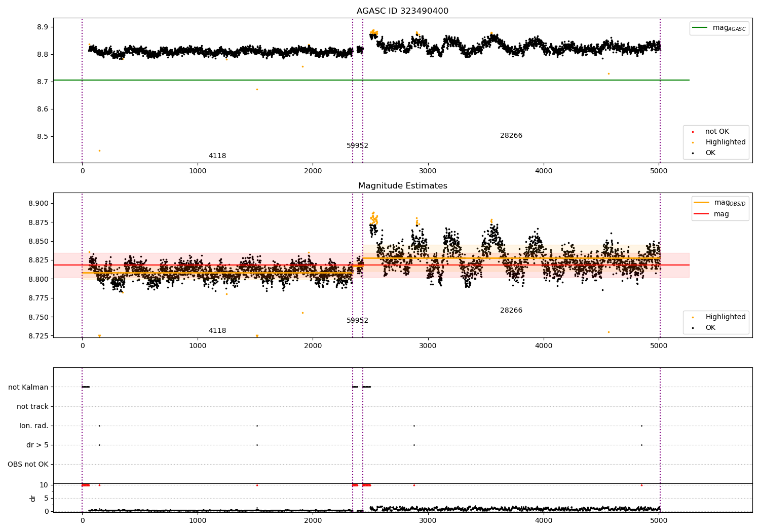Click the title 'AGASC ID 323490400'
Image resolution: width=760 pixels, height=532 pixels.
pyautogui.click(x=402, y=11)
